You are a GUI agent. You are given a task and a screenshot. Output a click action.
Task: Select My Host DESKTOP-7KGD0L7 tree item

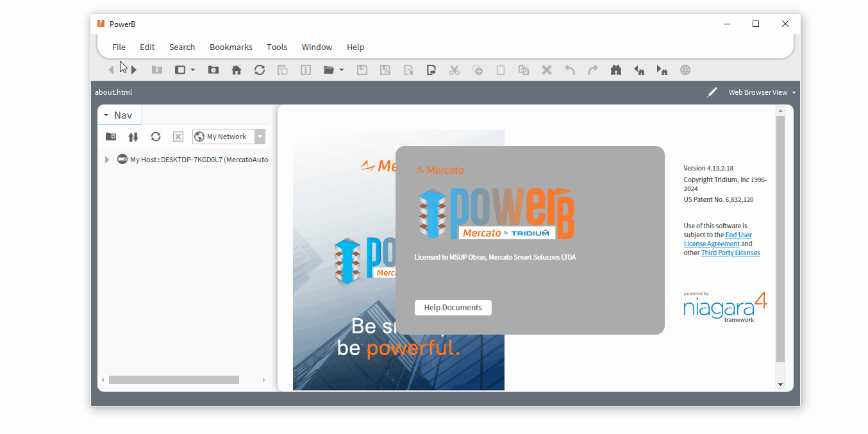pyautogui.click(x=192, y=160)
